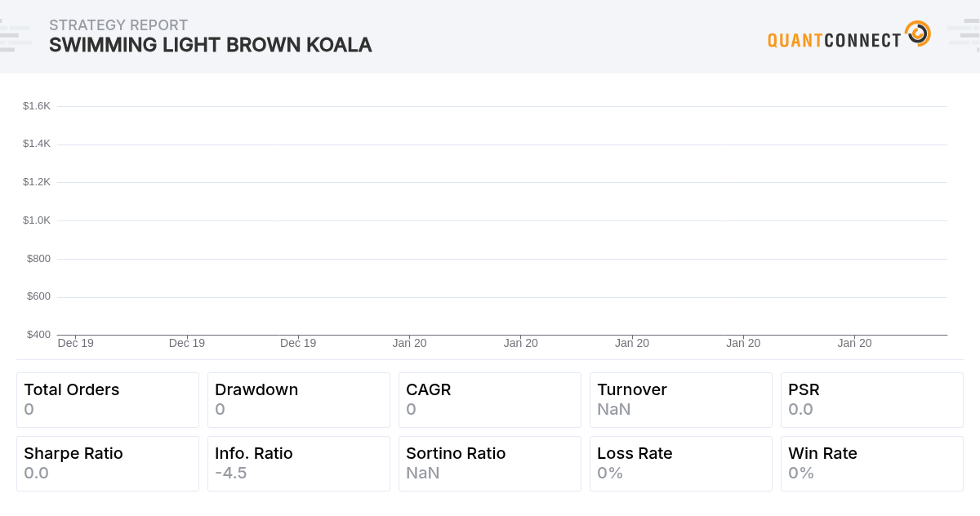
Task: Click the $800 gridline label
Action: pos(38,259)
